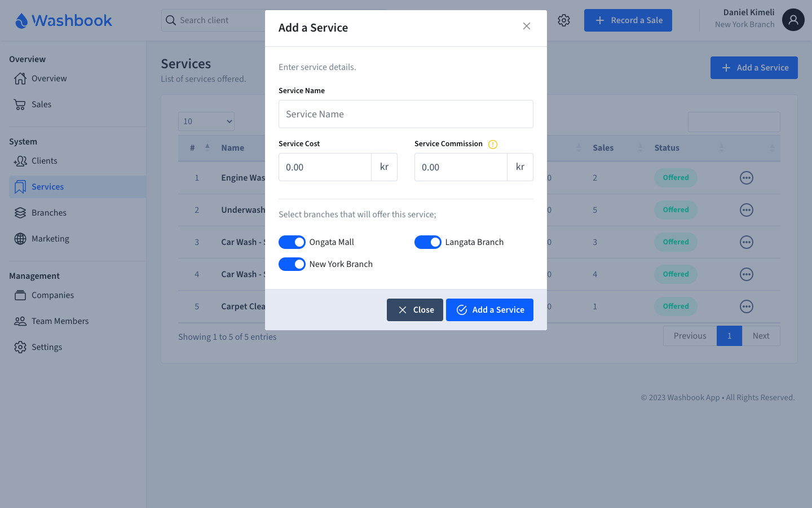Focus the Service Cost amount field
The image size is (812, 508).
tap(325, 167)
